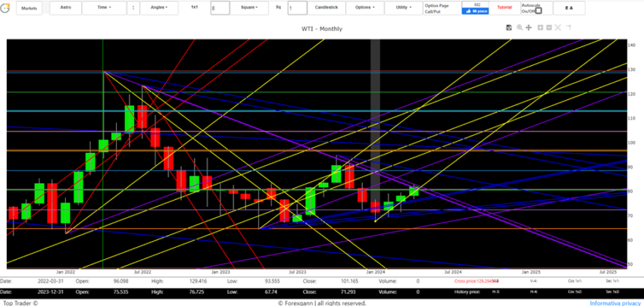
Task: Click the E A button
Action: (569, 8)
